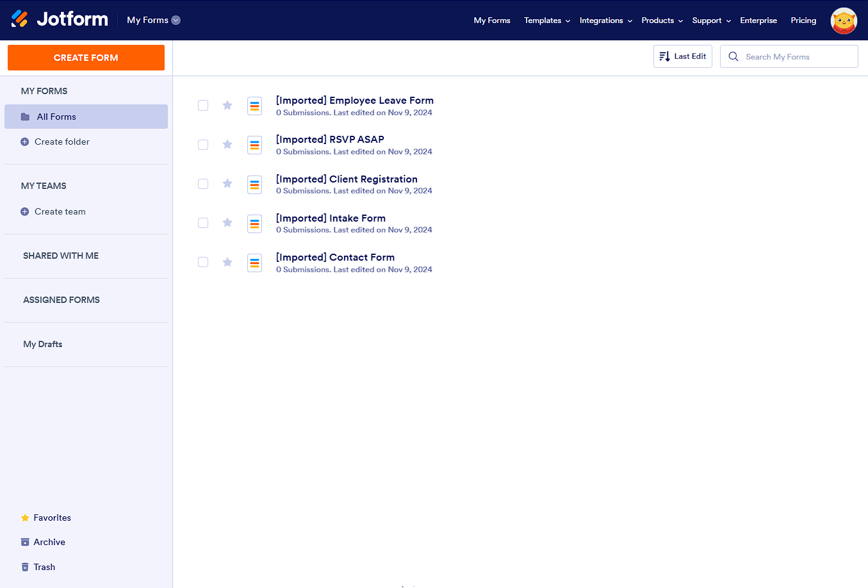Select the Client Registration form icon
Screen dimensions: 868x588
tap(254, 184)
